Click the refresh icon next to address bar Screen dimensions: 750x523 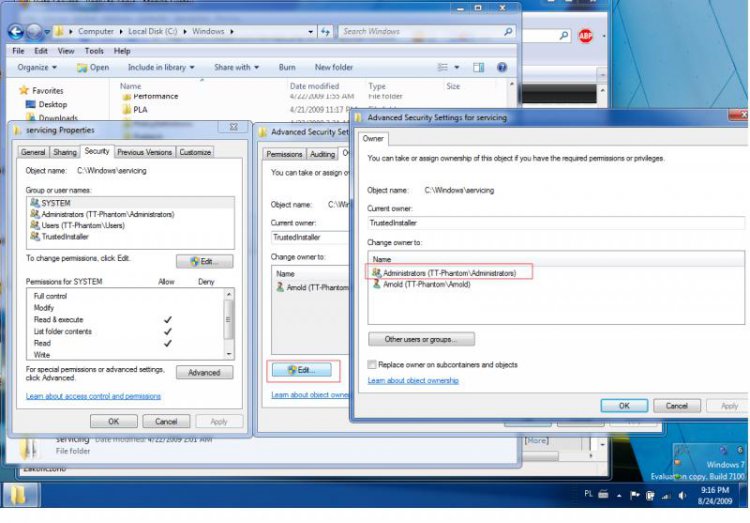[x=325, y=32]
